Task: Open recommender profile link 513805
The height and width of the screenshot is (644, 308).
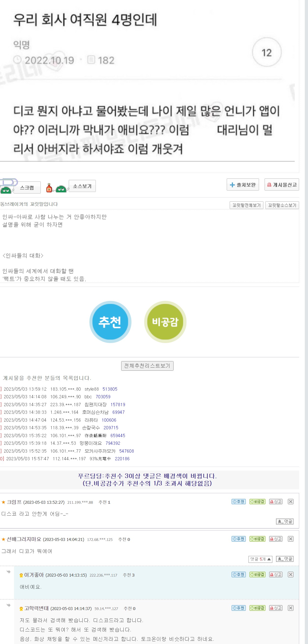Action: click(110, 389)
